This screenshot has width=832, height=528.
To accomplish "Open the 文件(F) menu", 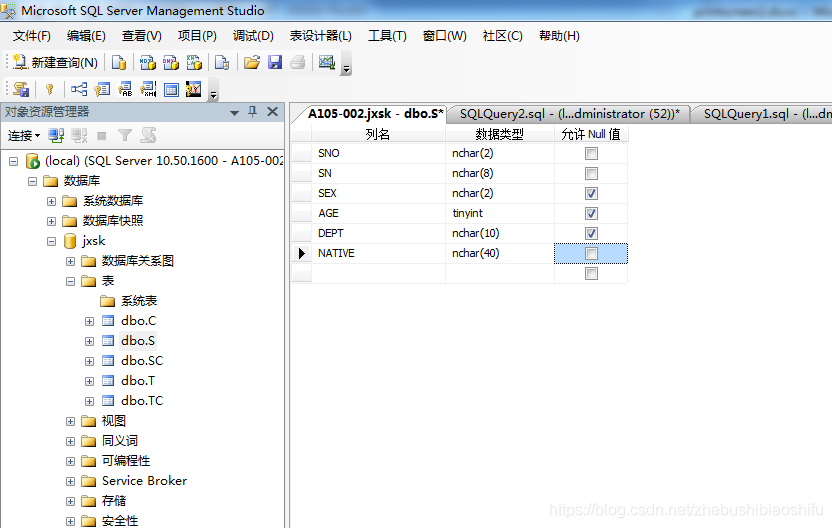I will pos(31,36).
